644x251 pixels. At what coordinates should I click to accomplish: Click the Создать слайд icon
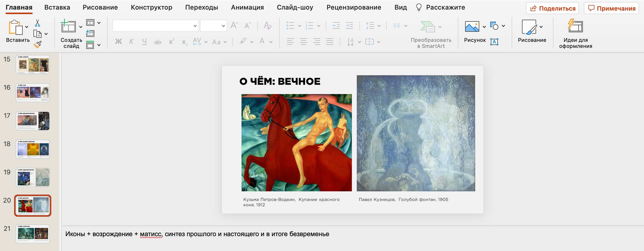point(68,26)
